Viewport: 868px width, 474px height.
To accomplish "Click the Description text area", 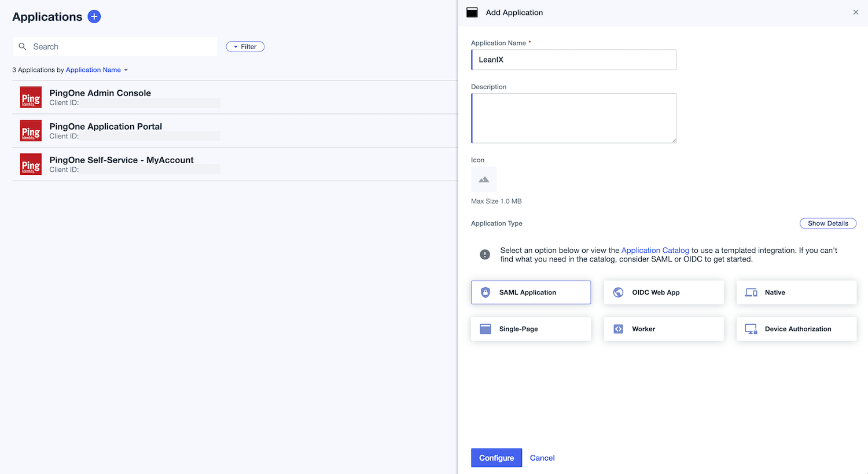I will point(574,118).
